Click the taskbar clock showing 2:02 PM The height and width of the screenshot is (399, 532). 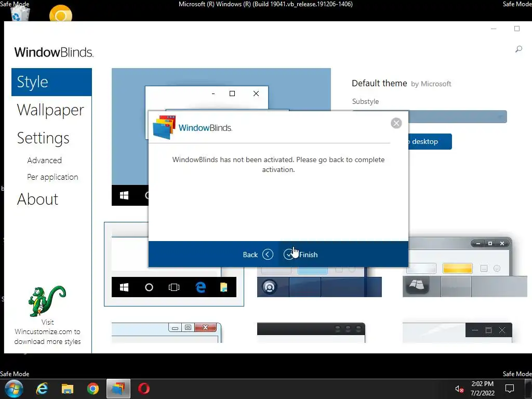[x=482, y=389]
